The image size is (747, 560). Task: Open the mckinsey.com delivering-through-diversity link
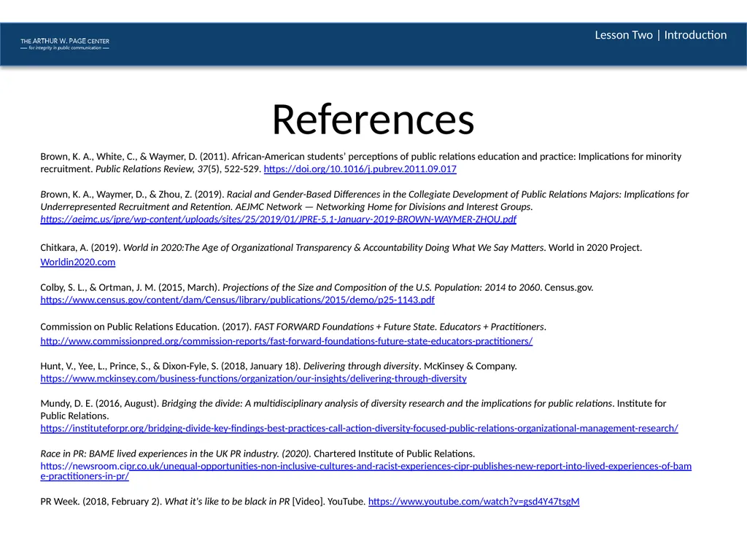tap(253, 378)
